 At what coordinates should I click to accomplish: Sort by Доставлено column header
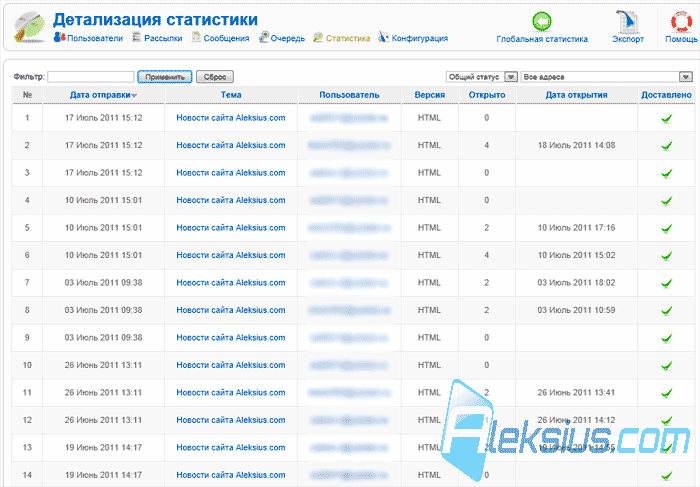[x=666, y=95]
